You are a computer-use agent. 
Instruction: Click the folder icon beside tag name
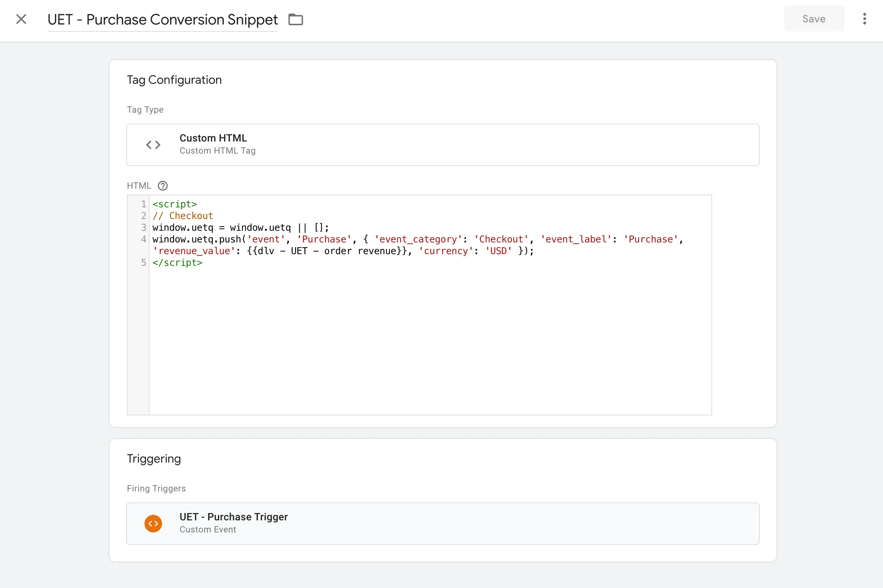coord(296,19)
